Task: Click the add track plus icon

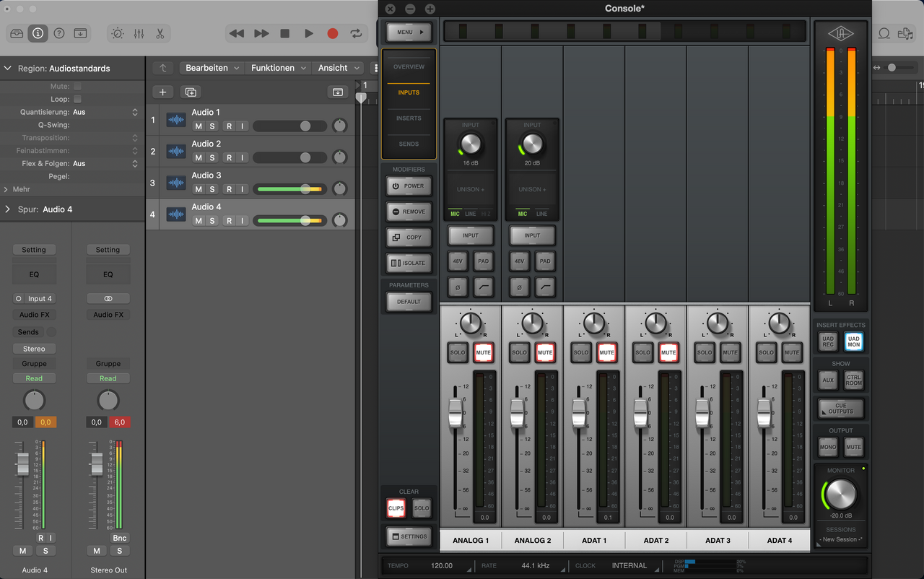Action: 163,92
